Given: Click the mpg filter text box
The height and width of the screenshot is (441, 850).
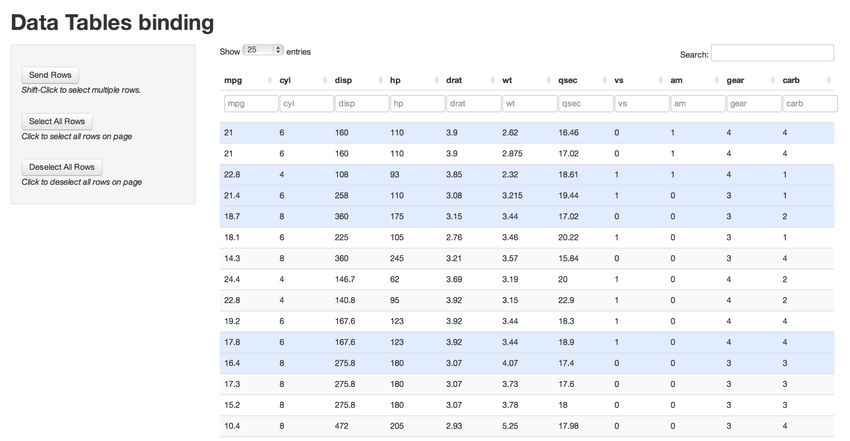Looking at the screenshot, I should [x=251, y=103].
